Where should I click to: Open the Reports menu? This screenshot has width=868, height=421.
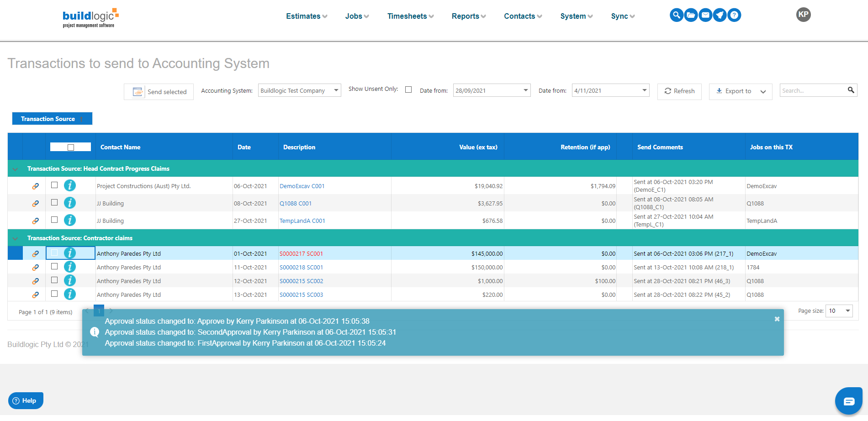pos(468,16)
